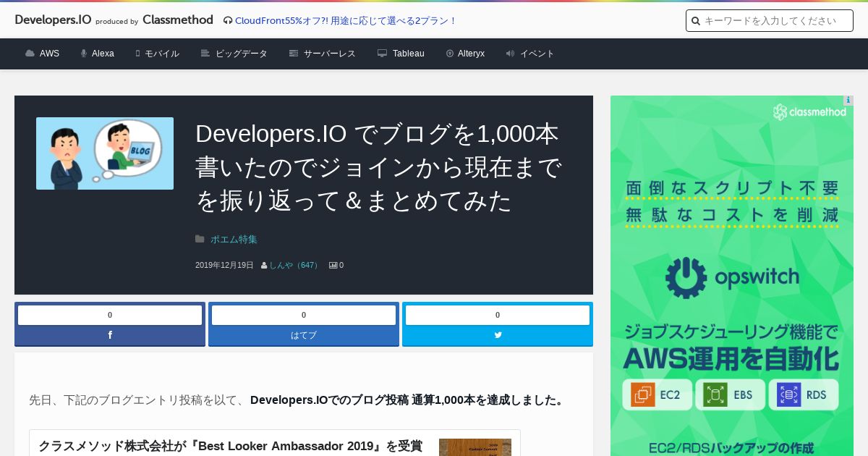The image size is (868, 456).
Task: Click the opswitch power-gear logo
Action: click(686, 278)
